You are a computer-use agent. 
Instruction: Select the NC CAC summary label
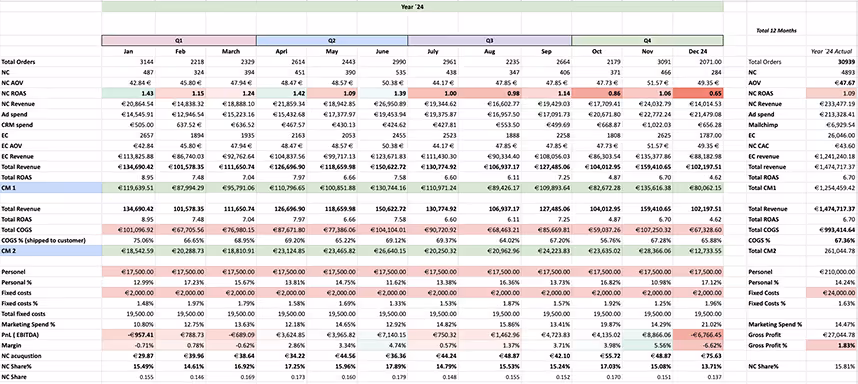coord(759,146)
